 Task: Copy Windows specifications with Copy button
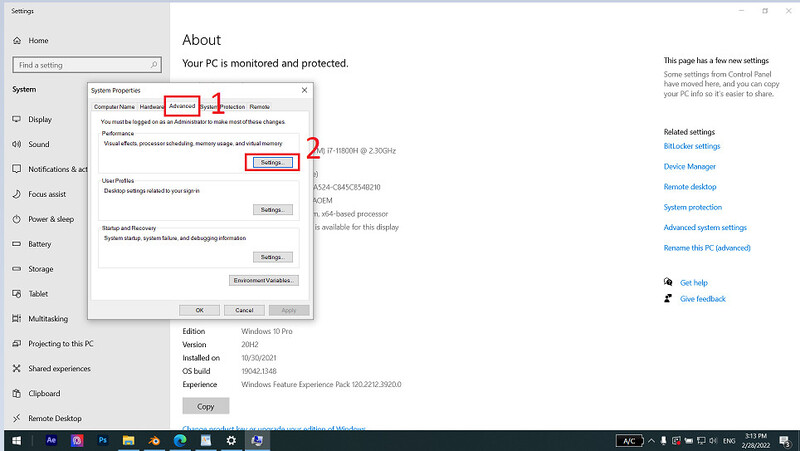[206, 407]
